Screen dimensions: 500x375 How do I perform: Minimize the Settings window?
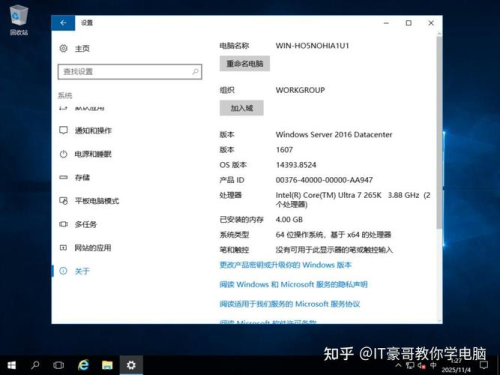tap(386, 23)
